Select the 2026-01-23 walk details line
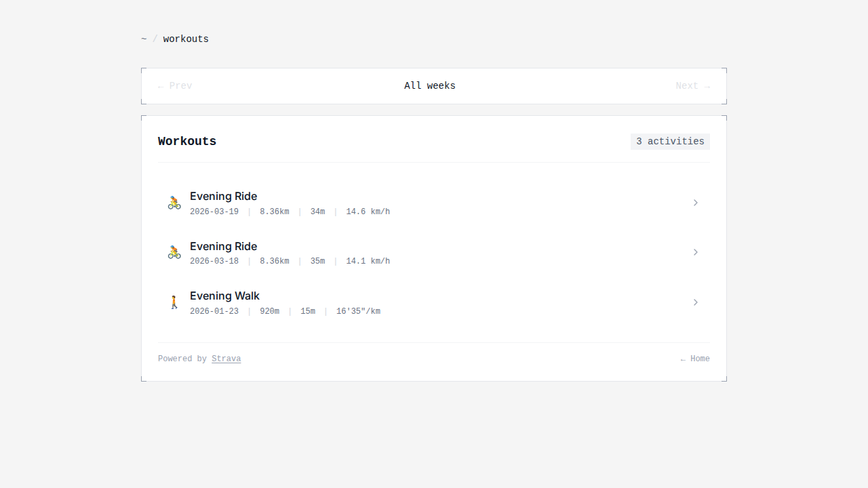The height and width of the screenshot is (488, 868). [285, 312]
